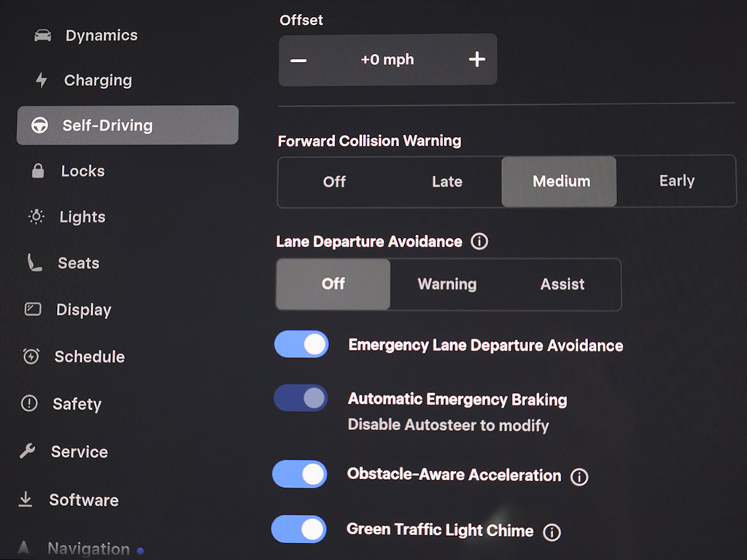Click the download icon beside Software

26,499
